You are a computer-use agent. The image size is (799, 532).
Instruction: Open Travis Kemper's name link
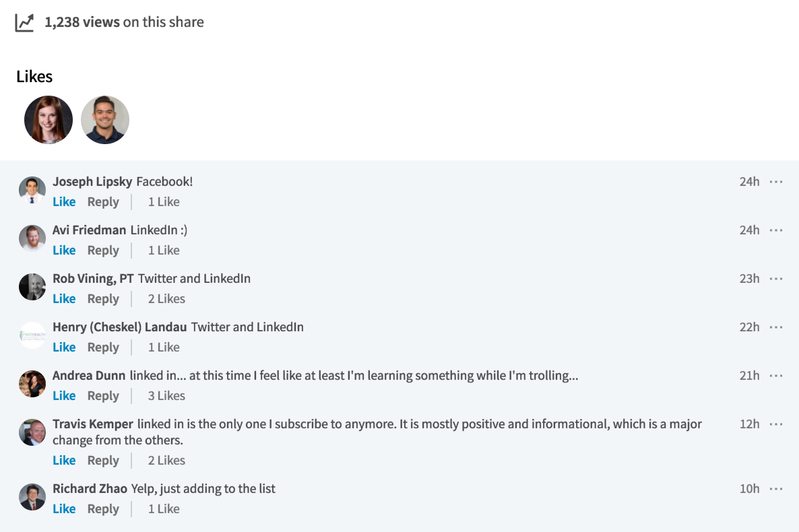point(93,424)
